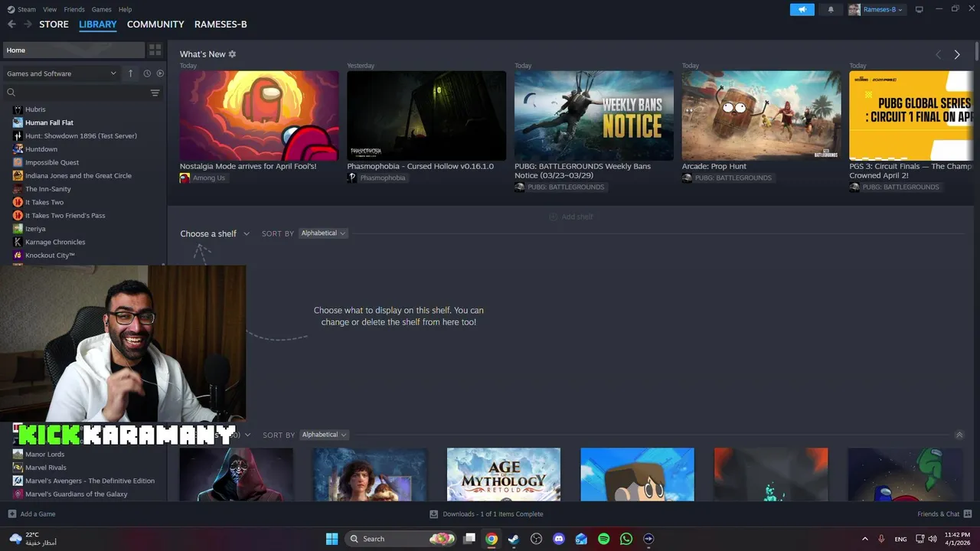The height and width of the screenshot is (551, 980).
Task: Toggle ready-to-play filter icon
Action: click(x=160, y=73)
